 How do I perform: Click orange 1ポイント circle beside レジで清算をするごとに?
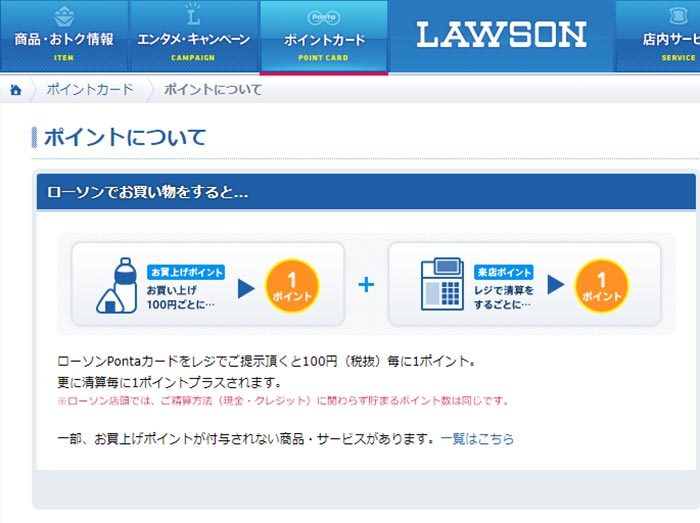pyautogui.click(x=602, y=286)
